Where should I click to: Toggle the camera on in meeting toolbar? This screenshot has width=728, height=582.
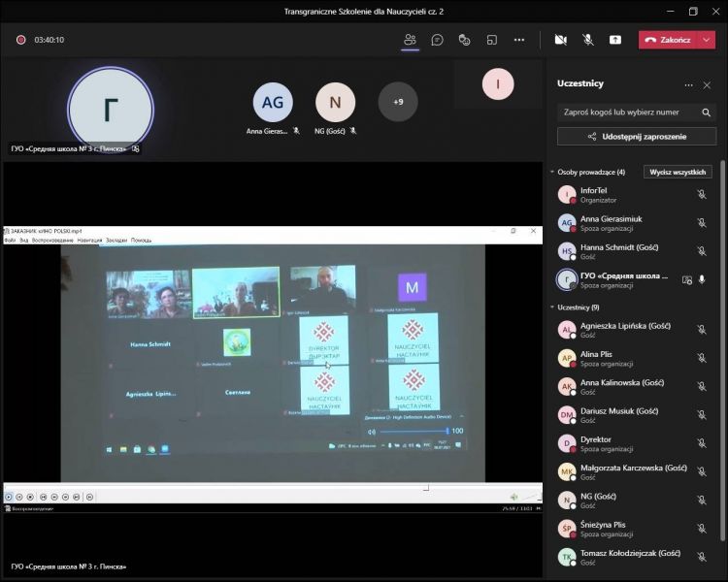tap(560, 40)
